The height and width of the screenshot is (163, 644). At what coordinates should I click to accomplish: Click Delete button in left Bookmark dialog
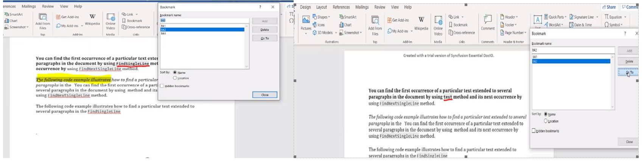265,30
